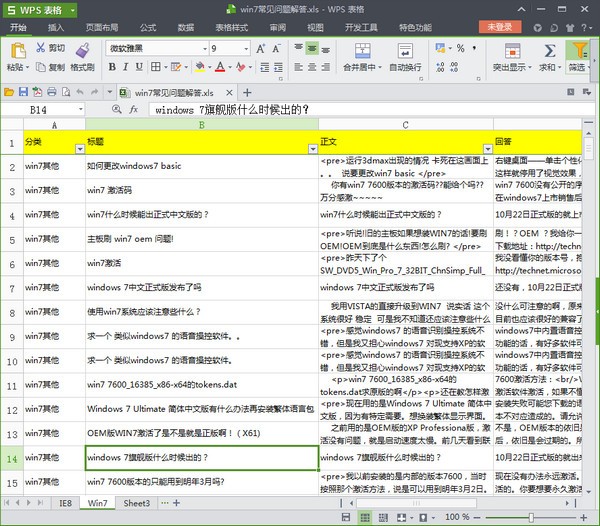This screenshot has width=600, height=526.
Task: Click the Open folder icon in quick toolbar
Action: pos(9,92)
